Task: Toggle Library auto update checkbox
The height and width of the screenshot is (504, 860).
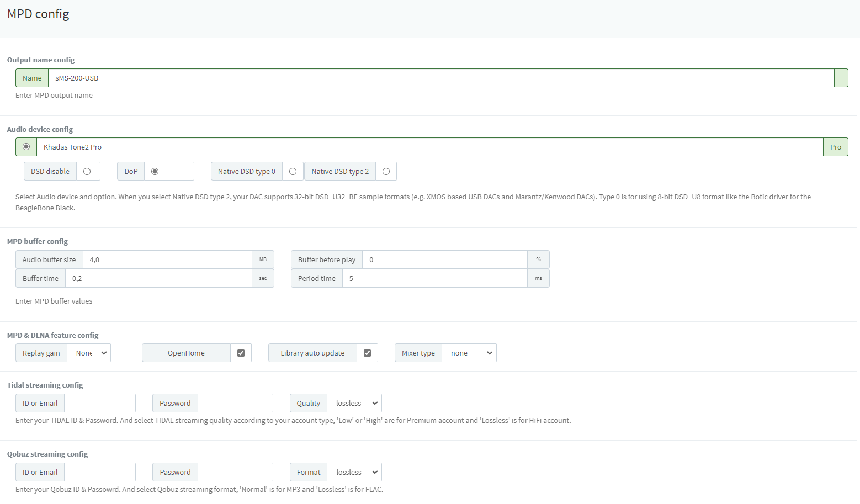Action: [x=367, y=353]
